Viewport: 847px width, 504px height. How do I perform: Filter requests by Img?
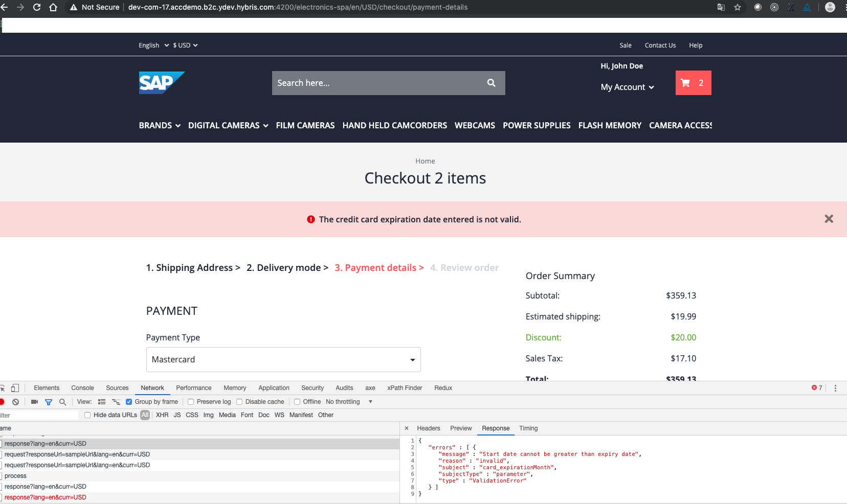click(208, 415)
